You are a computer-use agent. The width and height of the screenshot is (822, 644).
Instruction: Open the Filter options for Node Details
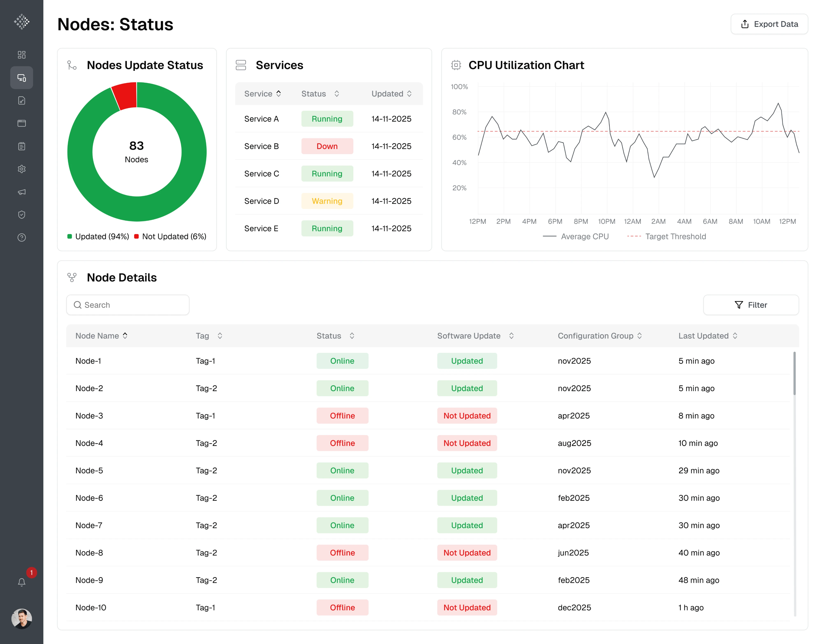click(751, 305)
